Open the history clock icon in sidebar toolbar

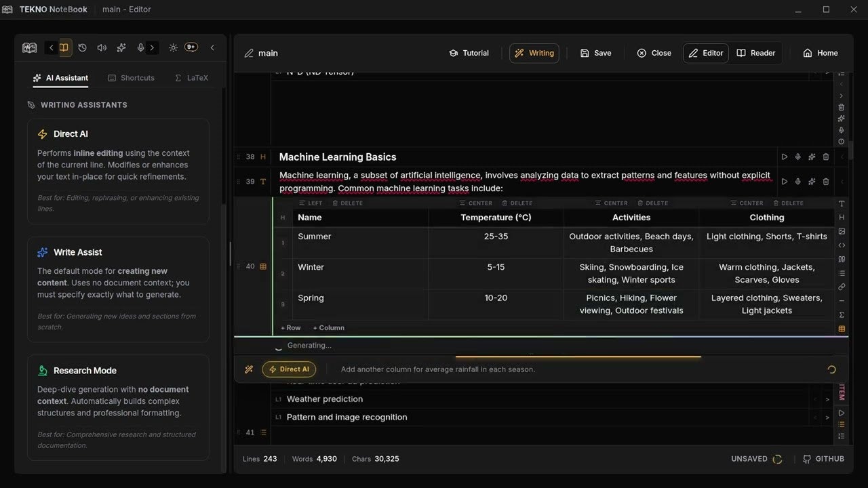(83, 47)
